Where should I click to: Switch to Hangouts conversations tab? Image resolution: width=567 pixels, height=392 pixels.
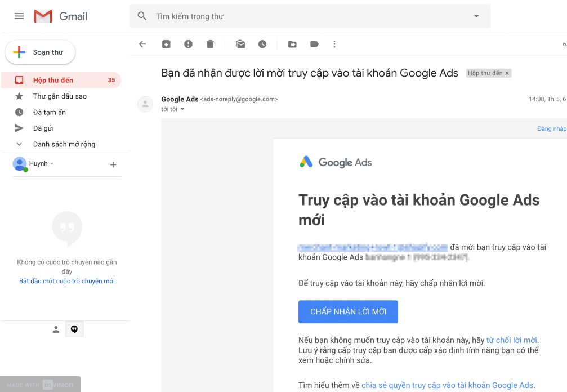(x=74, y=329)
